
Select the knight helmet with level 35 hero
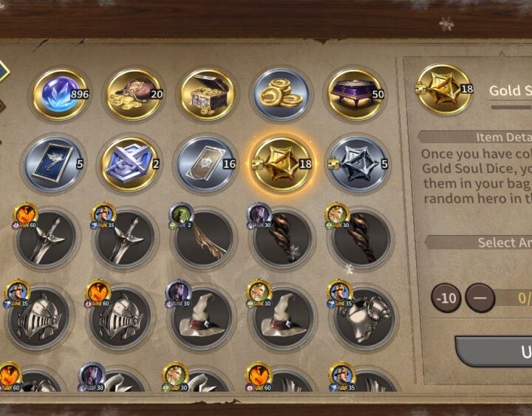tap(38, 318)
